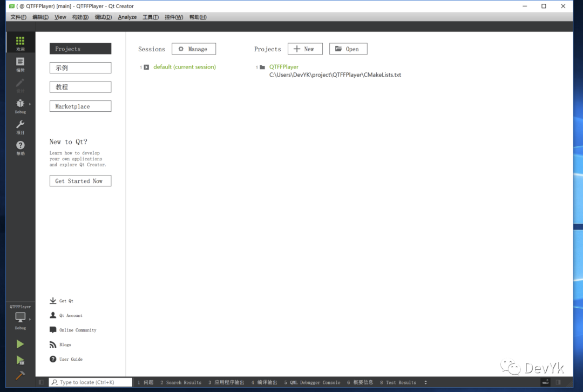Click QTFFPlayer project folder icon
The image size is (583, 392).
tap(262, 67)
